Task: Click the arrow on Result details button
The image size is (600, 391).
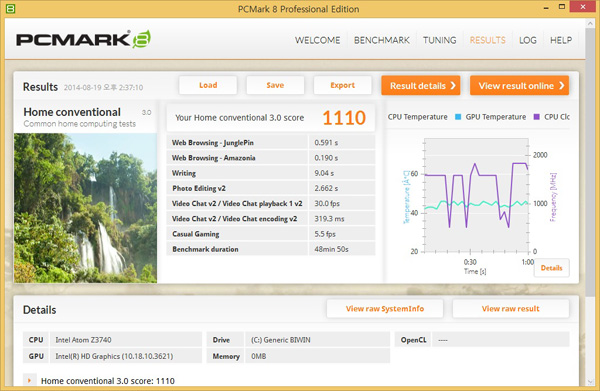Action: tap(453, 85)
